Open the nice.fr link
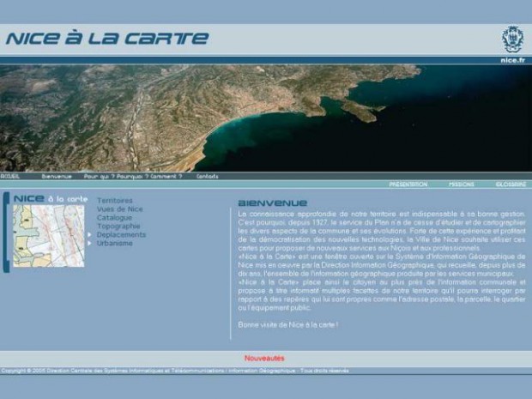 tap(512, 60)
